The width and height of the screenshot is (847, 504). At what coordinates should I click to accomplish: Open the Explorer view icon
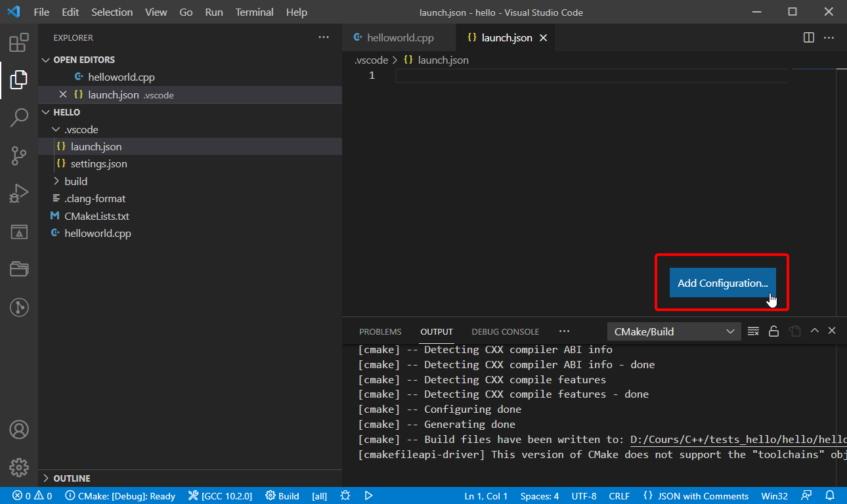point(18,80)
